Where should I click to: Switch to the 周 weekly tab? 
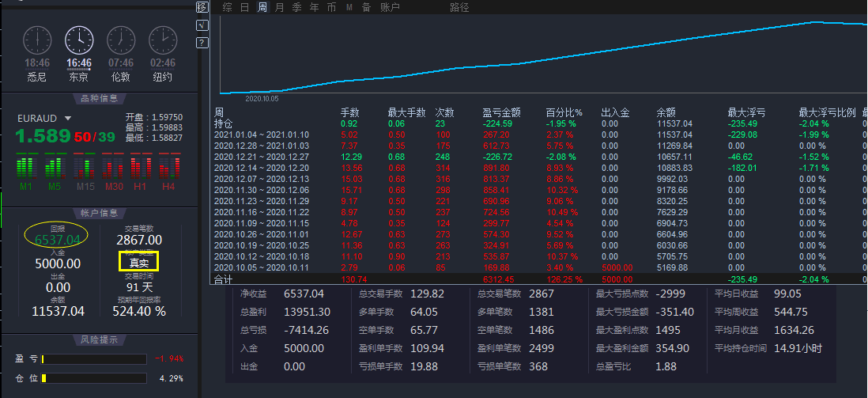click(x=262, y=7)
